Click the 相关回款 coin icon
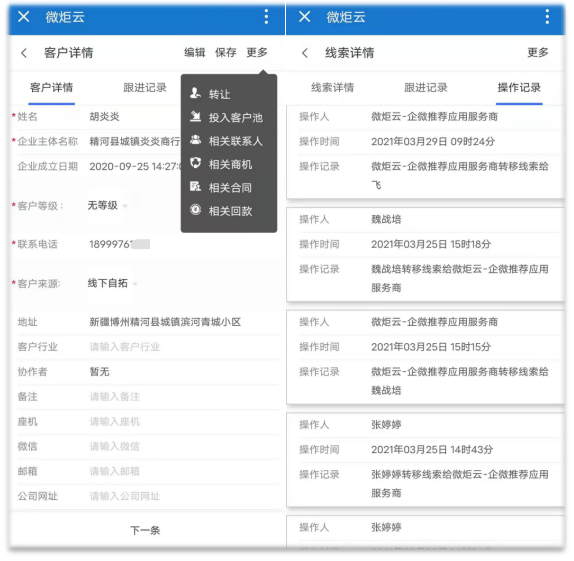Viewport: 574px width, 561px height. click(195, 210)
